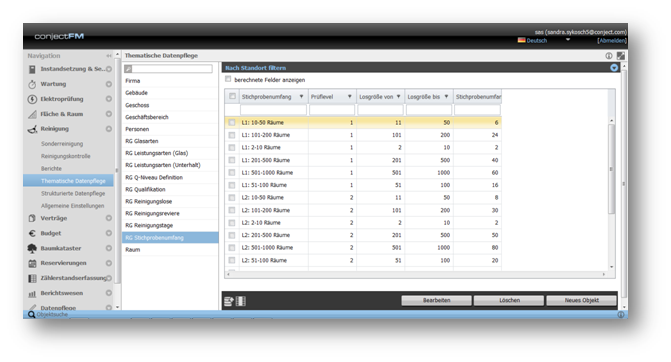Open Reinigungskontrolle in navigation
The height and width of the screenshot is (362, 671).
tap(65, 156)
